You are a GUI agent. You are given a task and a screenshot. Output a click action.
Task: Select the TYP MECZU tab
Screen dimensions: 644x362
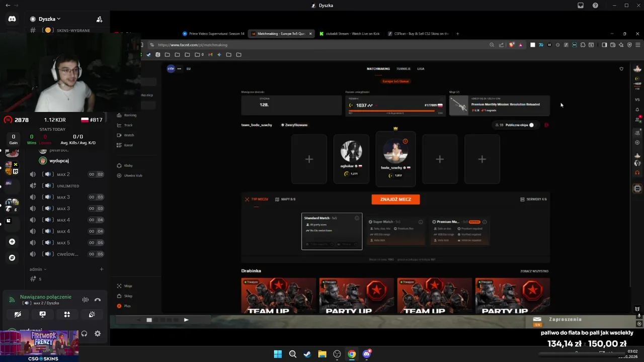click(x=256, y=199)
